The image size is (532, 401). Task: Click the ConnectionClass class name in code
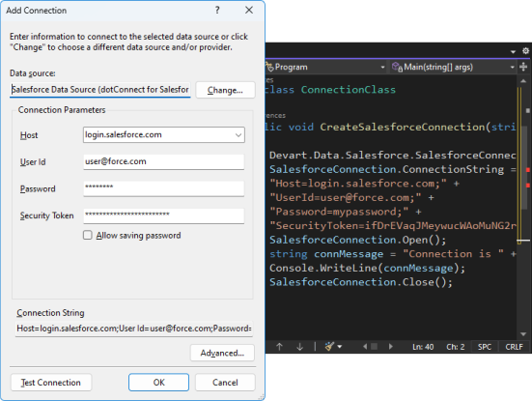(349, 90)
